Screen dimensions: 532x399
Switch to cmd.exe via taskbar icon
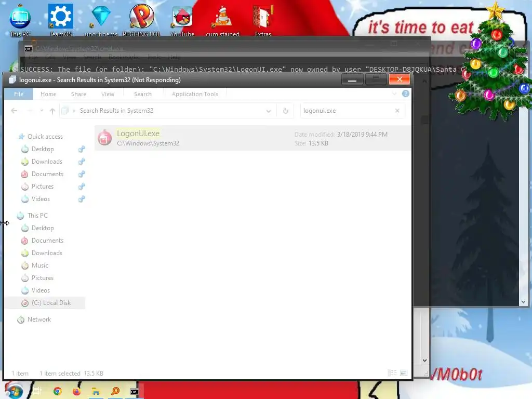pyautogui.click(x=135, y=392)
